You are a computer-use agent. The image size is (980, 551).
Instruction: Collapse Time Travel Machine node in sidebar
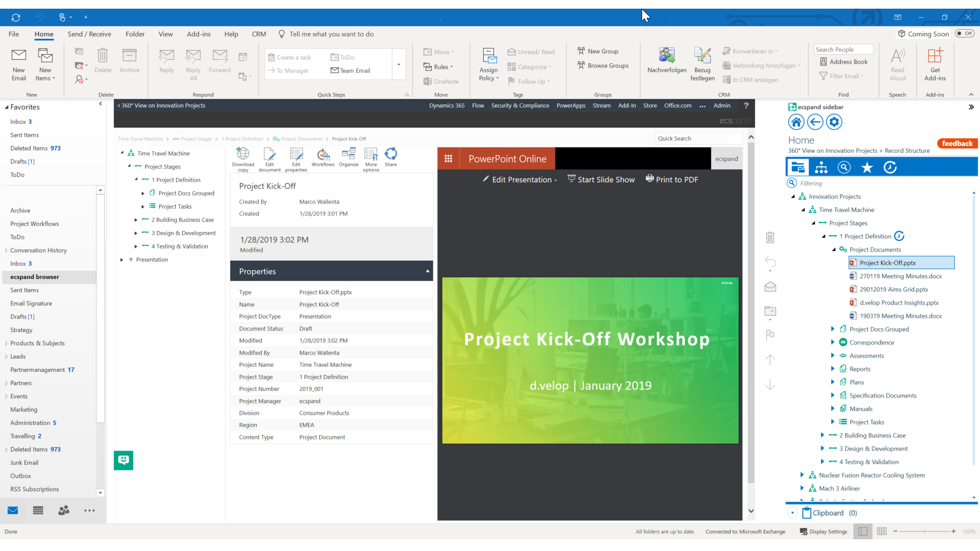803,210
